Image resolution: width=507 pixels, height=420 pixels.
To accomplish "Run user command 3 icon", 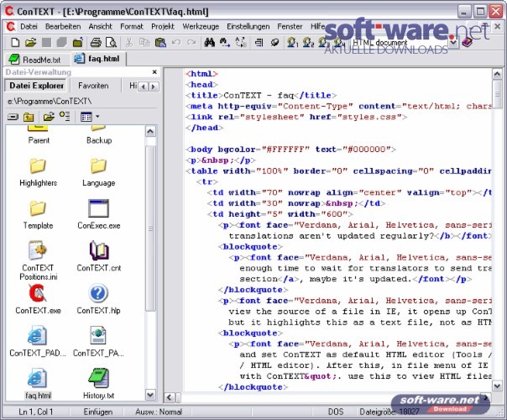I will [x=324, y=42].
